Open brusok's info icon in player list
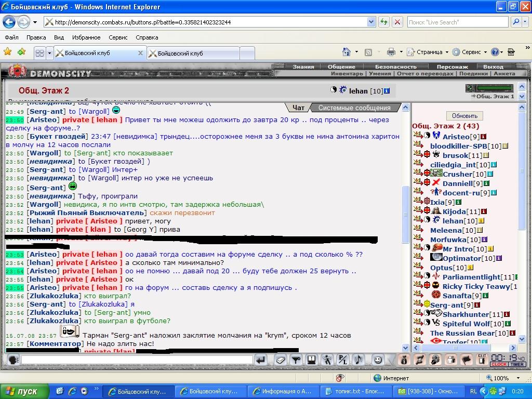532x399 pixels. [486, 155]
